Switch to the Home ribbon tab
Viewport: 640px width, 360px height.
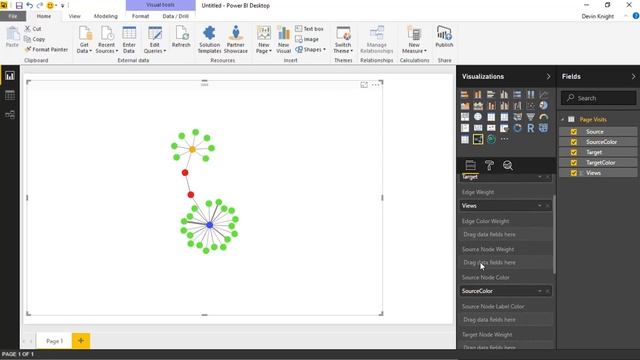point(44,16)
